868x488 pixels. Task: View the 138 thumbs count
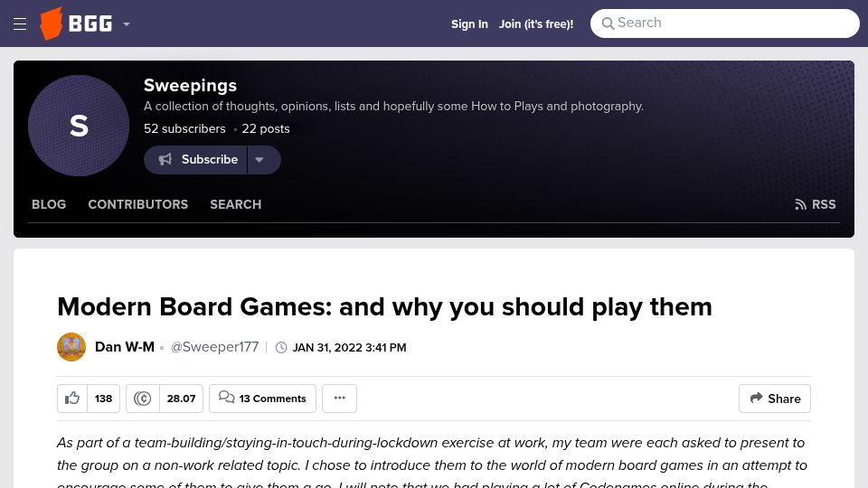(x=103, y=399)
